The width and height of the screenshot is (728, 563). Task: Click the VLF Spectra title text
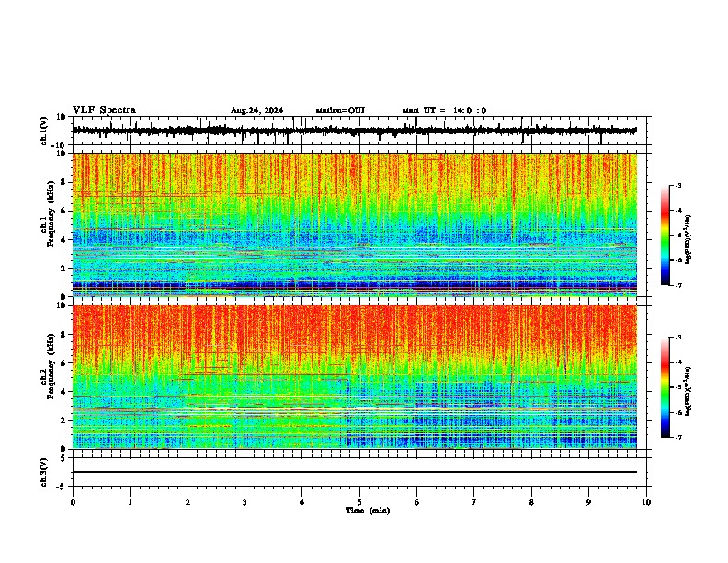(104, 110)
